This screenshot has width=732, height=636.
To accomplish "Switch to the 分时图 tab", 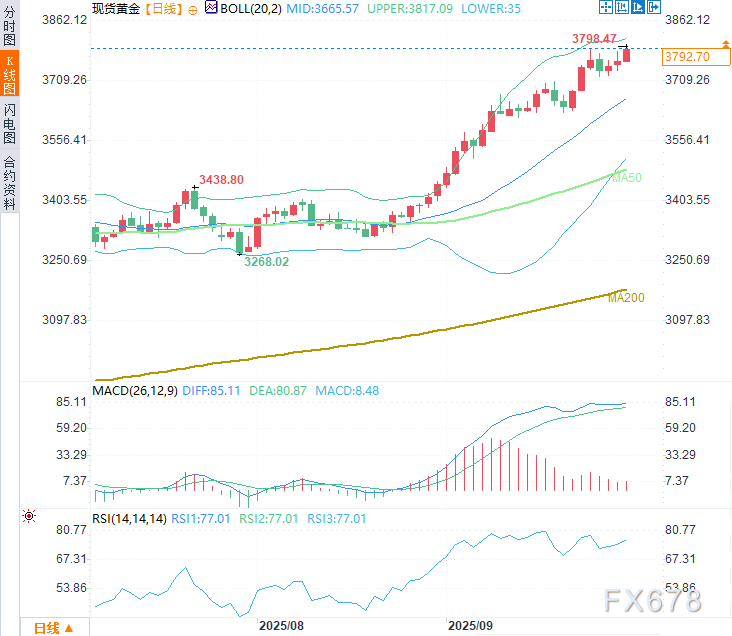I will (x=9, y=27).
